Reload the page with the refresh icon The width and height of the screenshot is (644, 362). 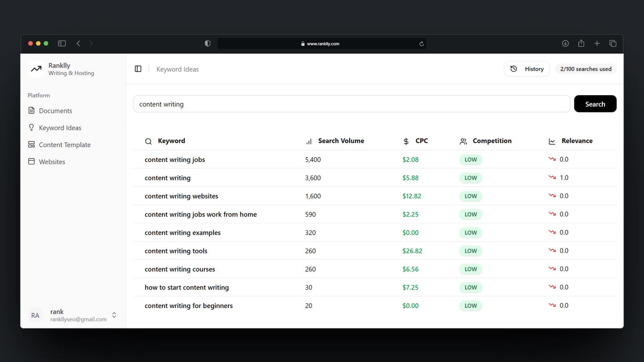click(422, 44)
